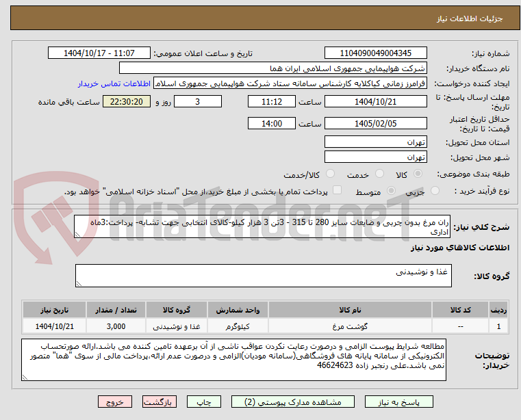Open اطلاعات تماس خریدار link
Screen dimensions: 521x420
click(114, 83)
